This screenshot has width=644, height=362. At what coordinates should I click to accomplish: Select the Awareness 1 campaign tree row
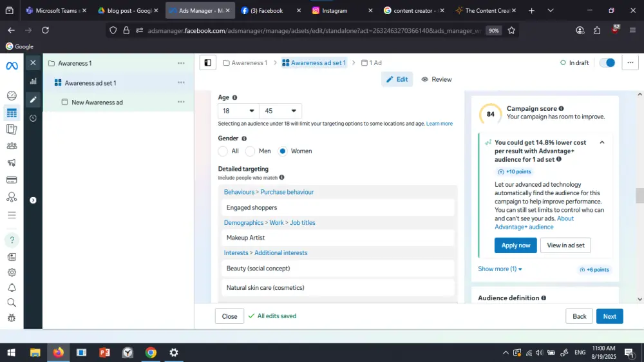(x=118, y=63)
